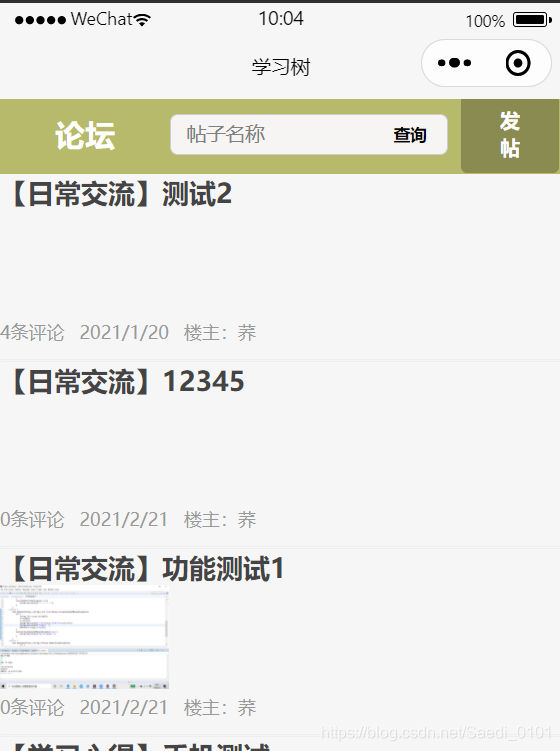Image resolution: width=560 pixels, height=751 pixels.
Task: Open the mini program three-dots menu
Action: click(454, 63)
